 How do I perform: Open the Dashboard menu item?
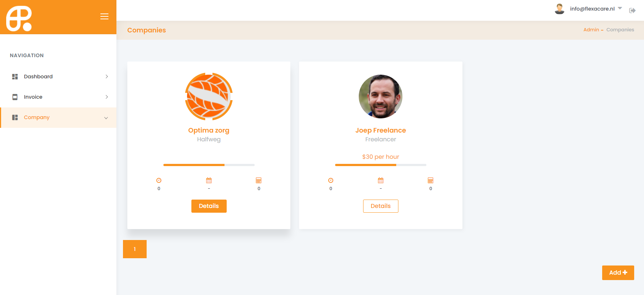(x=58, y=76)
